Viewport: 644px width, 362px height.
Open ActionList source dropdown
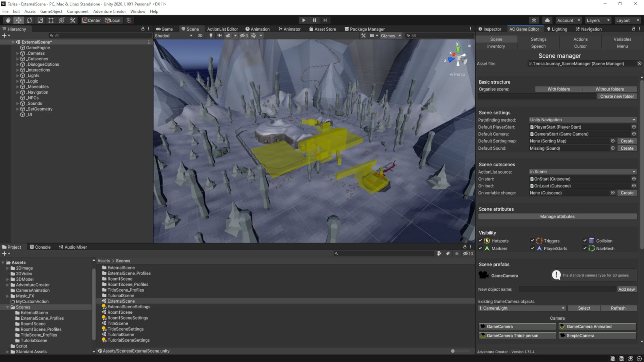583,172
